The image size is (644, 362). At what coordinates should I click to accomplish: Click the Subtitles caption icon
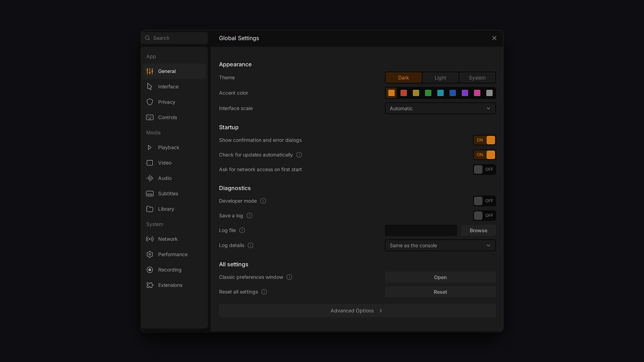point(150,194)
